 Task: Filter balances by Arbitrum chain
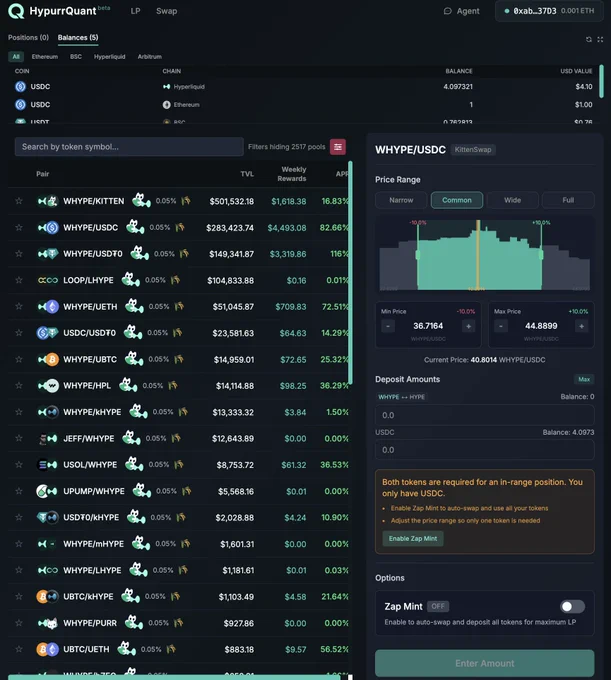pyautogui.click(x=150, y=56)
